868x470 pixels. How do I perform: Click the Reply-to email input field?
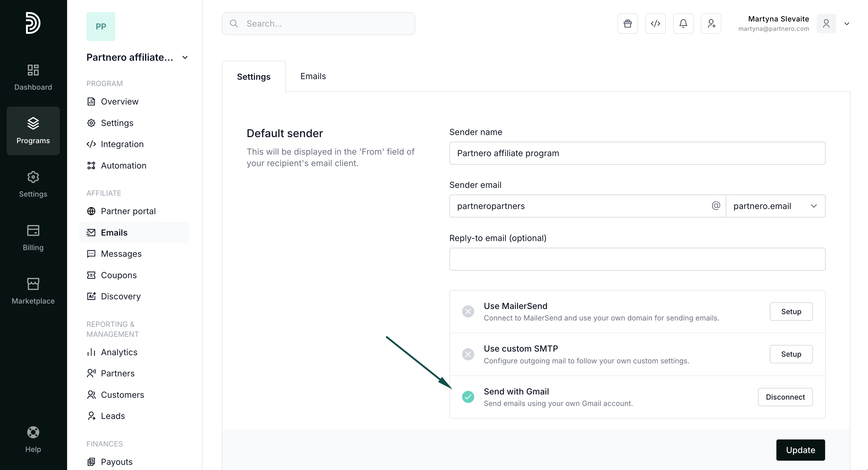[637, 259]
